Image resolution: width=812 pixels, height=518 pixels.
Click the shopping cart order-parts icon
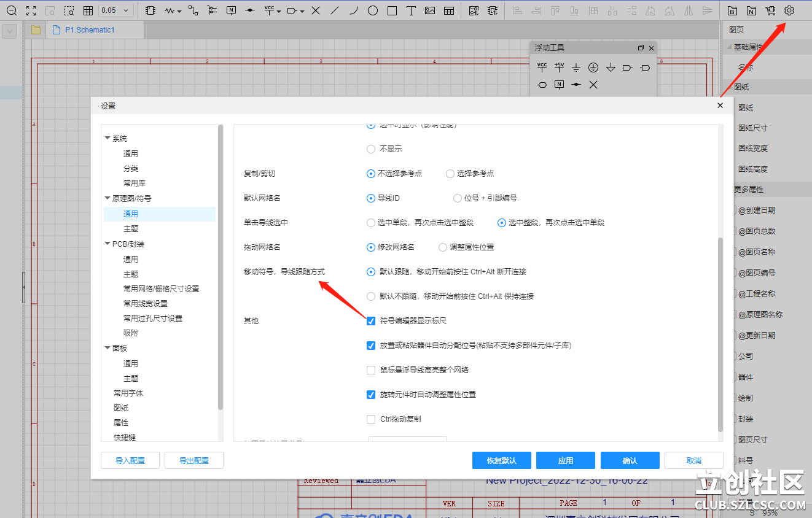[x=770, y=10]
